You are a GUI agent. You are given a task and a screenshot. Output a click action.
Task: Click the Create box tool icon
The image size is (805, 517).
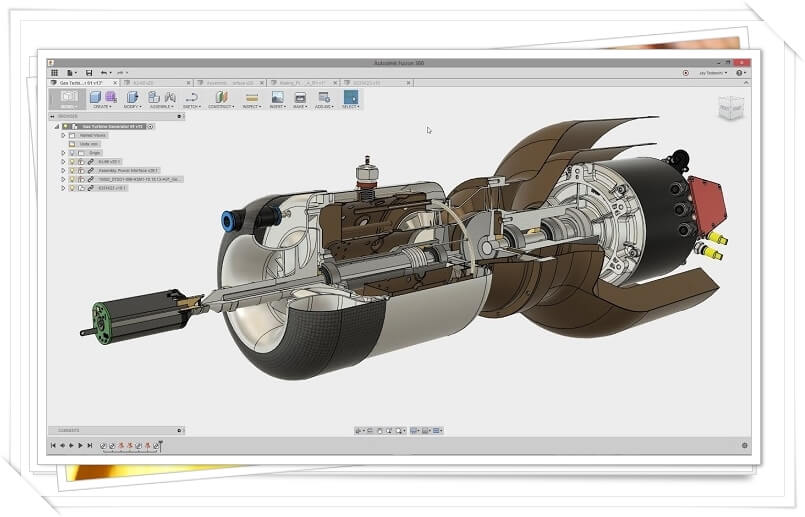point(96,97)
